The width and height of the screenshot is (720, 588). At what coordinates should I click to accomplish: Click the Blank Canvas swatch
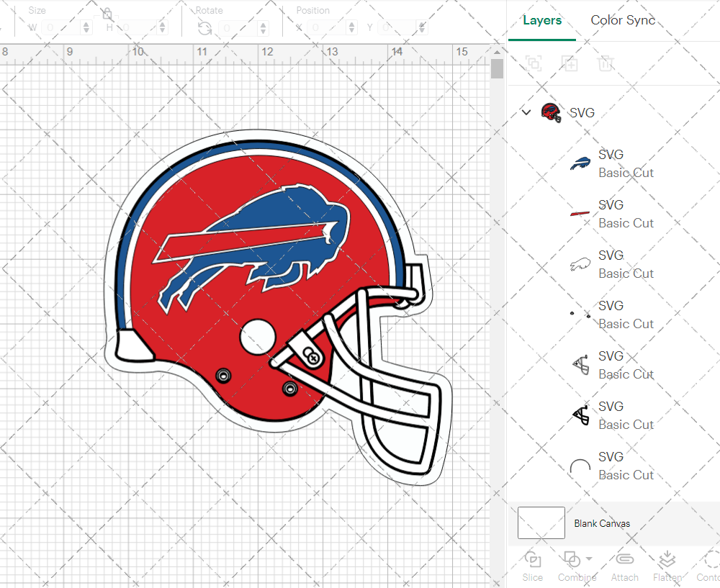coord(541,523)
